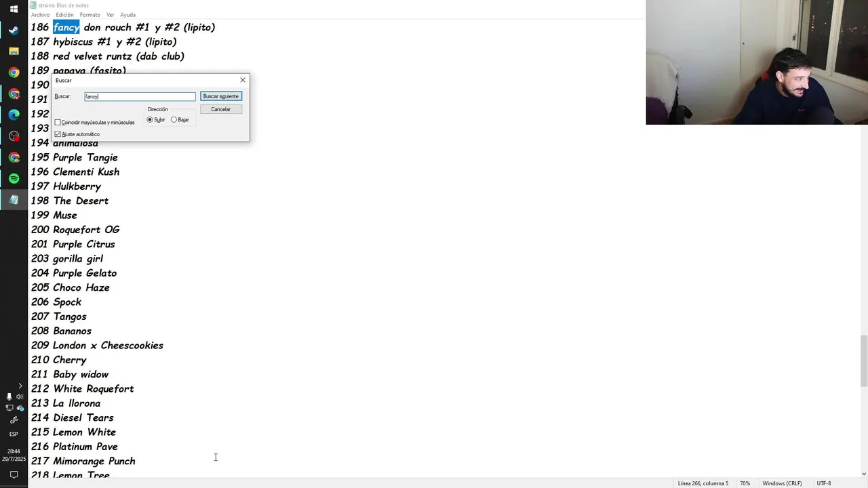Click line 198 The Desert
The image size is (868, 488).
tap(70, 201)
